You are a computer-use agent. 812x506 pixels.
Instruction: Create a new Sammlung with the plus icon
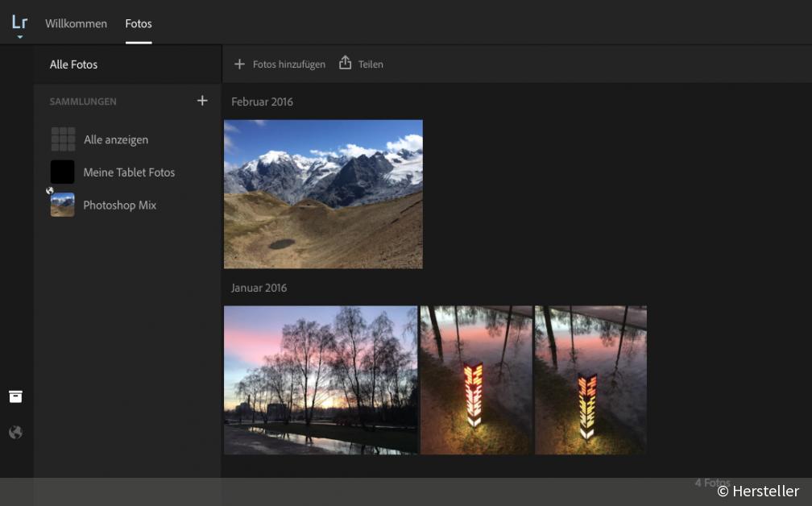[202, 101]
